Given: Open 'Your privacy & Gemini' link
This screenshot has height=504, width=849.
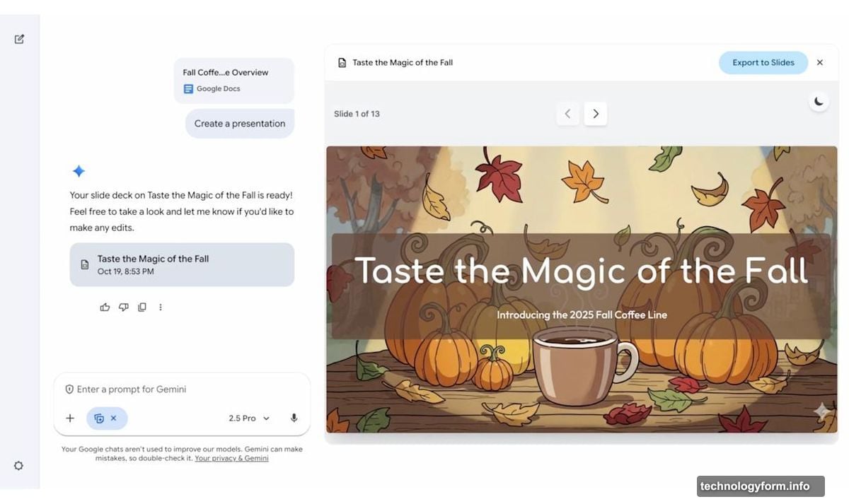Looking at the screenshot, I should [231, 458].
